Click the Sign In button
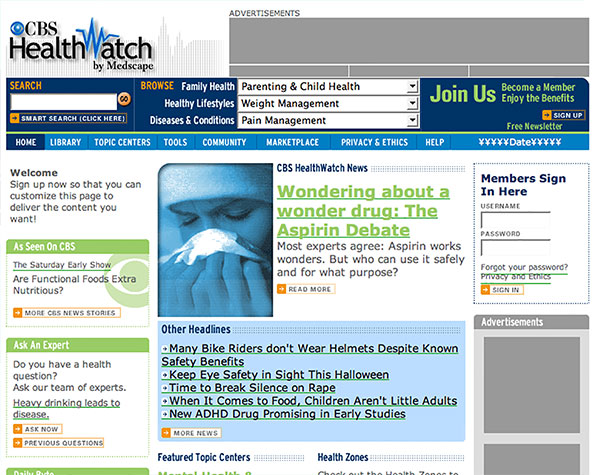Image resolution: width=600 pixels, height=475 pixels. tap(502, 290)
